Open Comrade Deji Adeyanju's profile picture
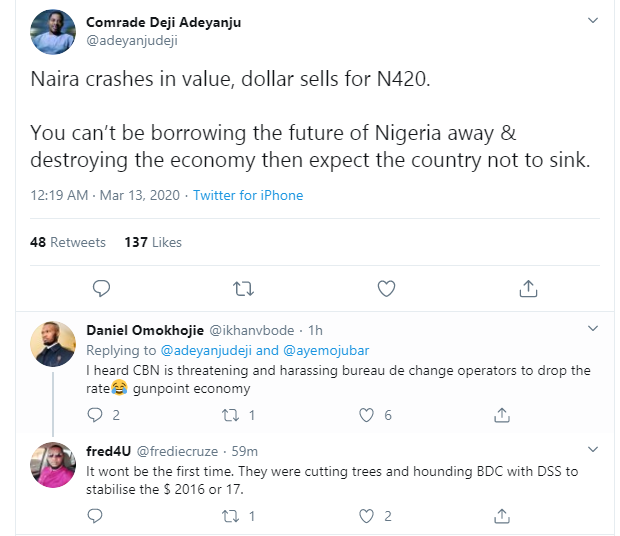The width and height of the screenshot is (620, 536). [54, 31]
